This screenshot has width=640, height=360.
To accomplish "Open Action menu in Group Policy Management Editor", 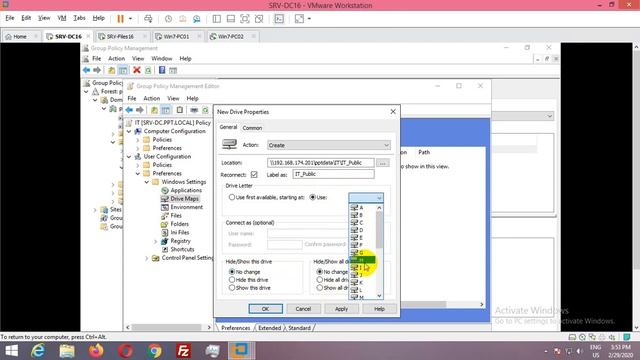I will [x=151, y=98].
